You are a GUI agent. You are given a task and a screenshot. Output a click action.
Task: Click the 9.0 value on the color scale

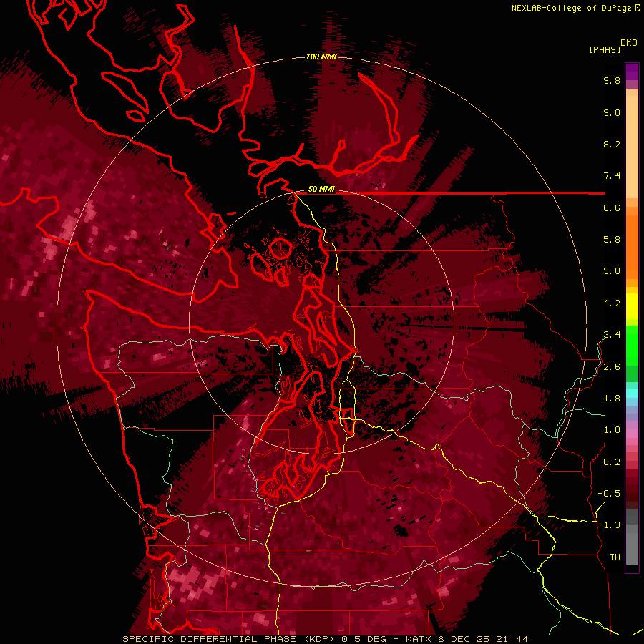(612, 113)
